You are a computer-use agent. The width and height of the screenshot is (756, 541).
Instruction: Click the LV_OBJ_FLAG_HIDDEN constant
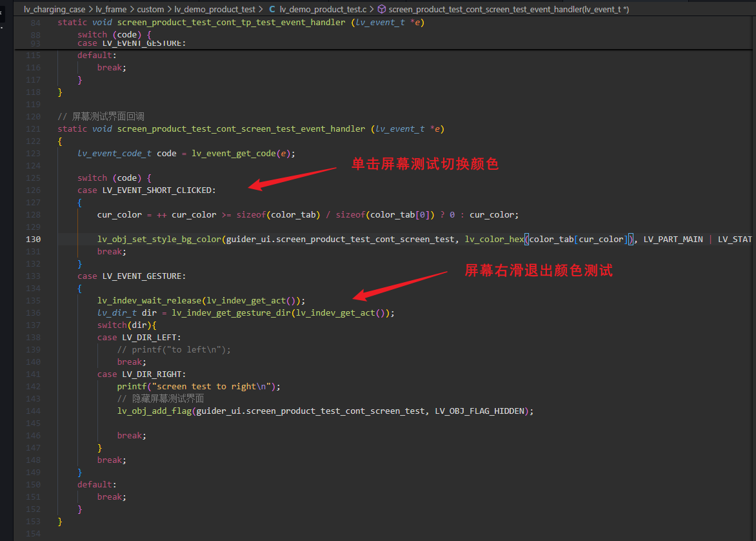coord(479,411)
